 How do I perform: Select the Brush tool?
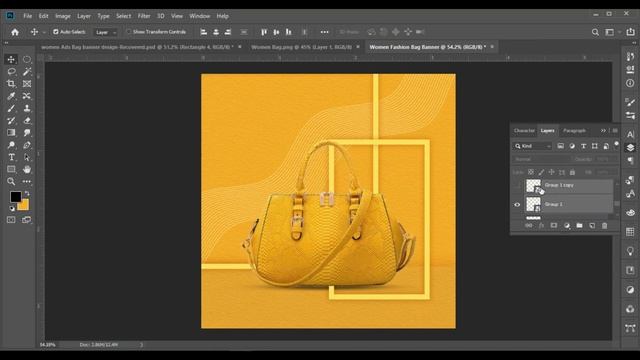[x=11, y=108]
